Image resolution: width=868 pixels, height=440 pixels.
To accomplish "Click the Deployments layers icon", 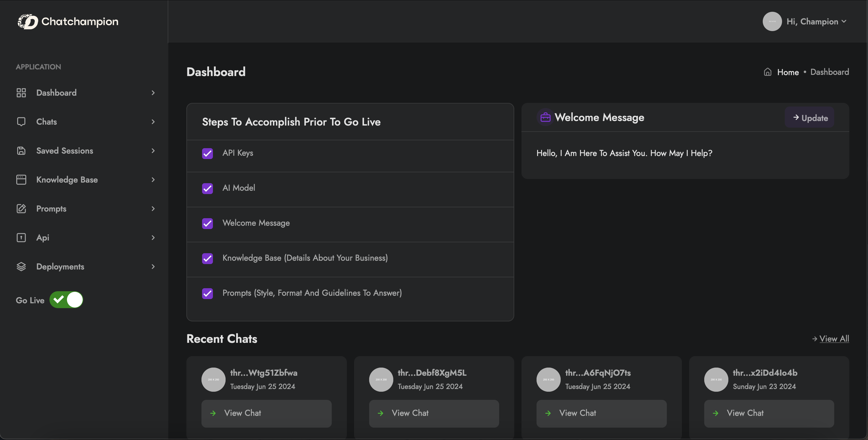I will click(x=21, y=266).
